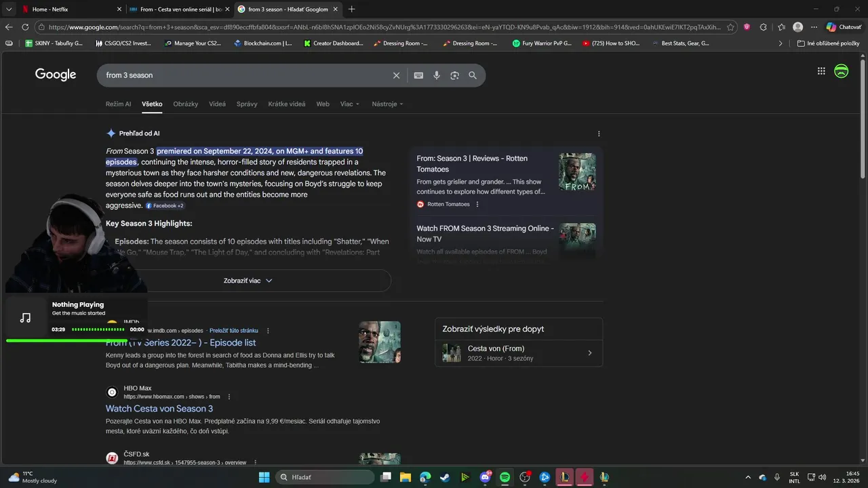Click the browser address bar URL
The height and width of the screenshot is (488, 868).
pyautogui.click(x=384, y=27)
